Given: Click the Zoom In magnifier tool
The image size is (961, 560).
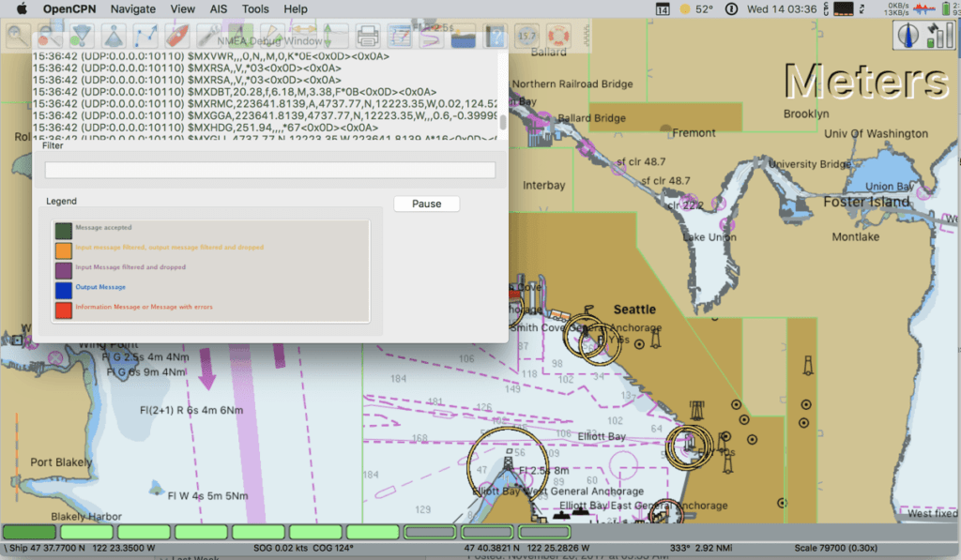Looking at the screenshot, I should pyautogui.click(x=18, y=37).
